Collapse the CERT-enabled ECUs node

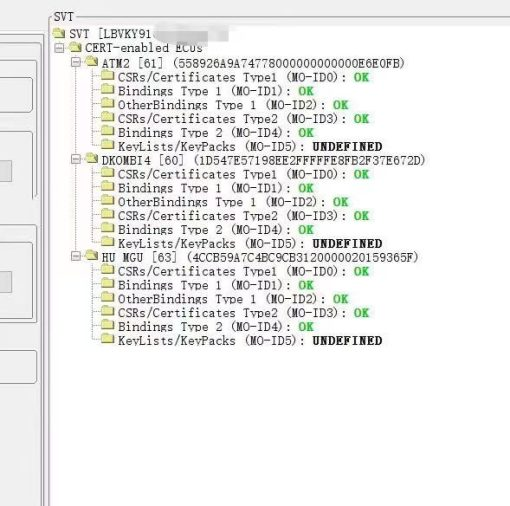59,48
